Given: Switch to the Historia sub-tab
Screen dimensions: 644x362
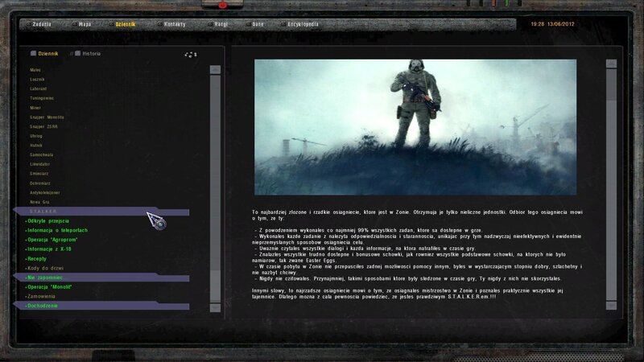Looking at the screenshot, I should (x=91, y=54).
